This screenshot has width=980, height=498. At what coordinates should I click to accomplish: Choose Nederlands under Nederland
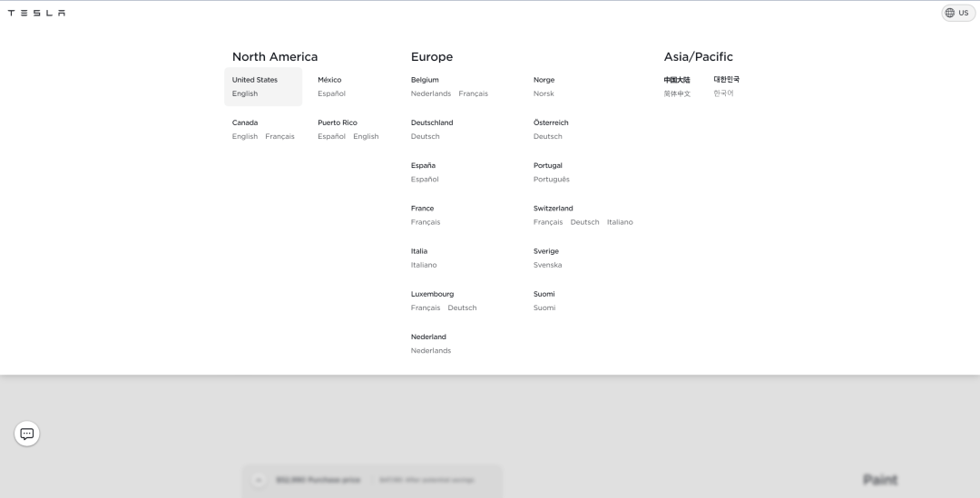(431, 350)
